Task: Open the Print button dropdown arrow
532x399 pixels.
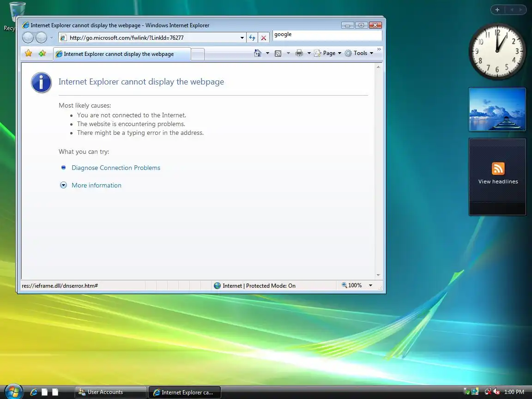Action: [x=309, y=53]
